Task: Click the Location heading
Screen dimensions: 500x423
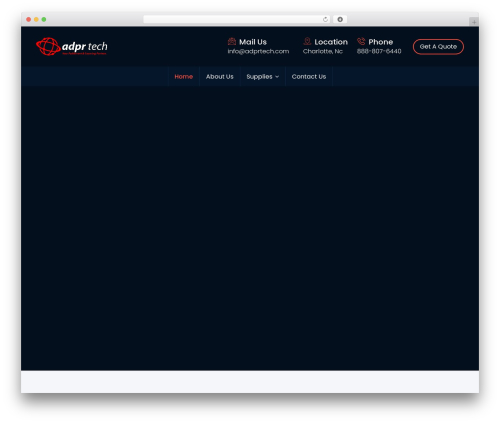Action: point(331,42)
